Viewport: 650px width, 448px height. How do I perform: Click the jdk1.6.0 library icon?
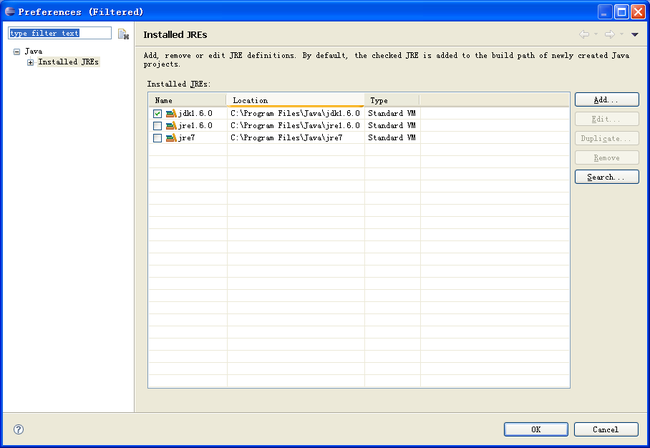tap(171, 113)
